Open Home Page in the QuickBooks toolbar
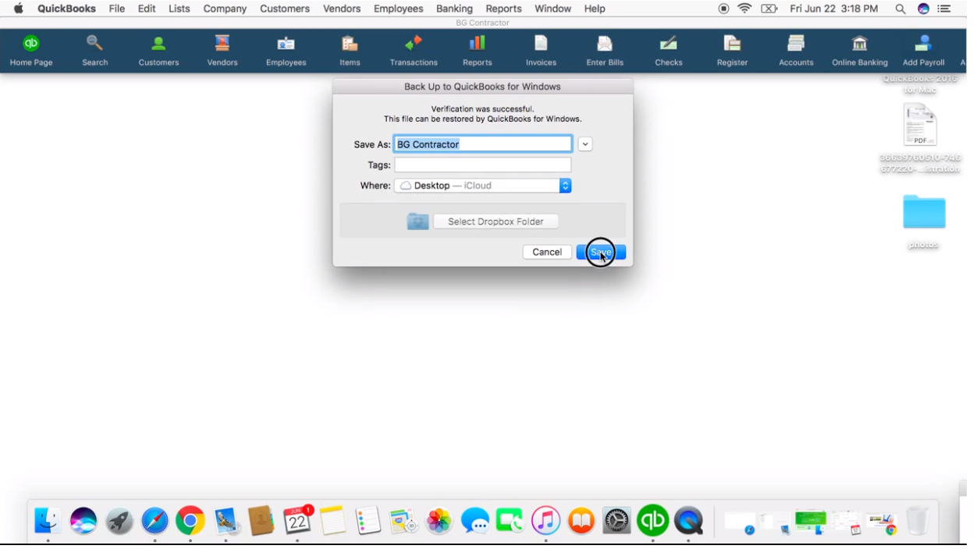980x549 pixels. [x=31, y=51]
